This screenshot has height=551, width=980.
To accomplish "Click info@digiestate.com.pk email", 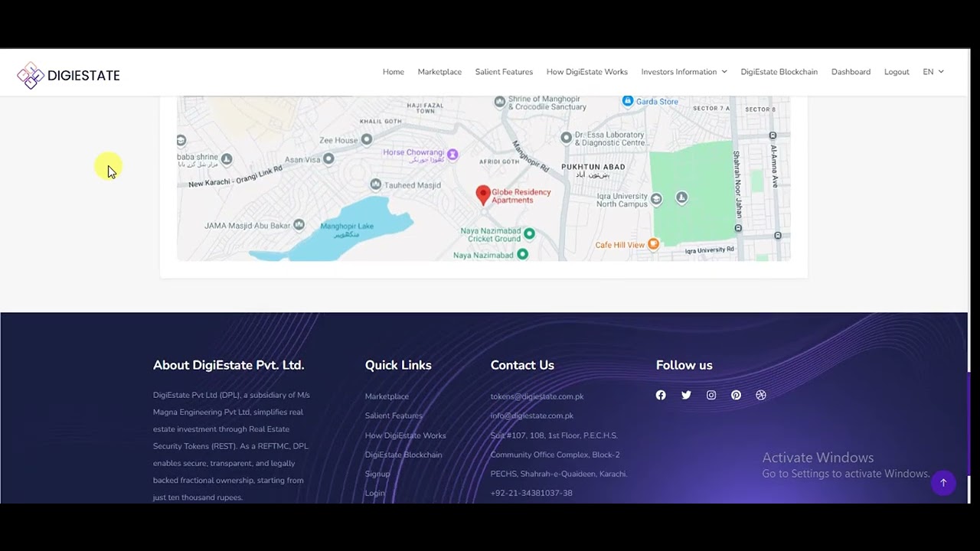I will coord(531,416).
